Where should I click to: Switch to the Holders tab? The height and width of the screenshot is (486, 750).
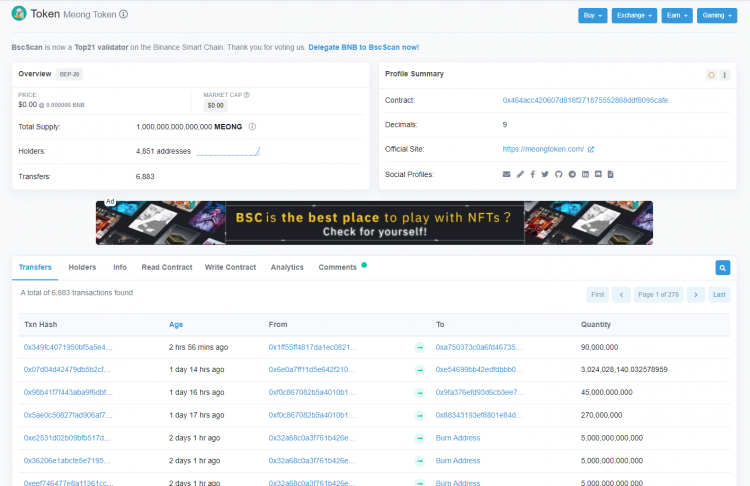pos(82,267)
